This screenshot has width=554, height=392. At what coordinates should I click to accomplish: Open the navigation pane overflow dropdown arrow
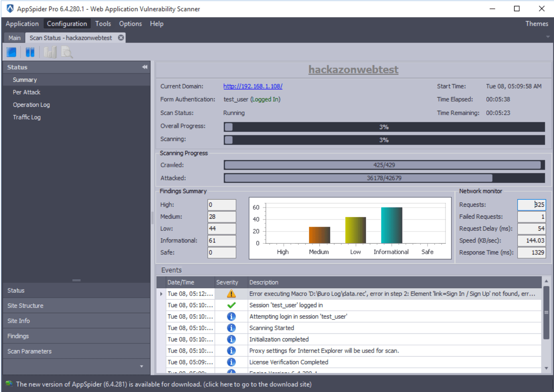click(141, 366)
